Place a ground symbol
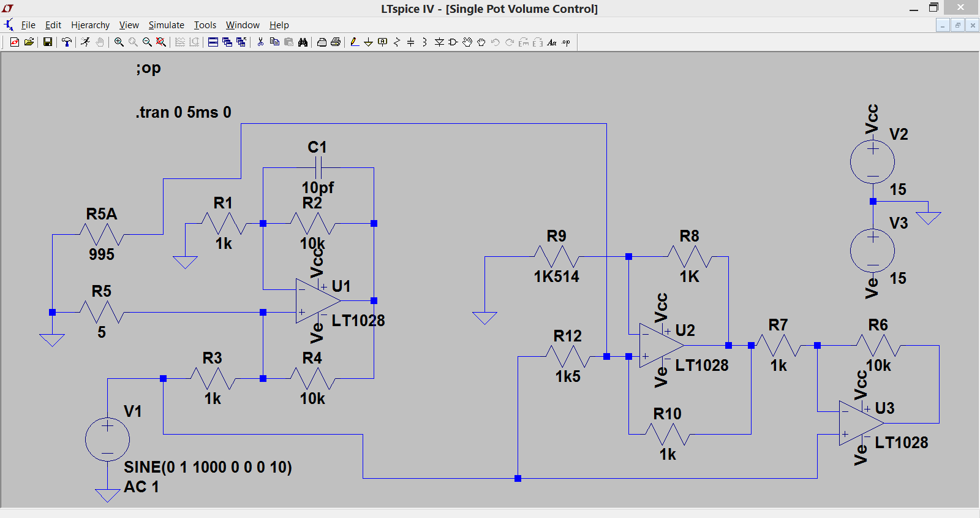 (368, 42)
